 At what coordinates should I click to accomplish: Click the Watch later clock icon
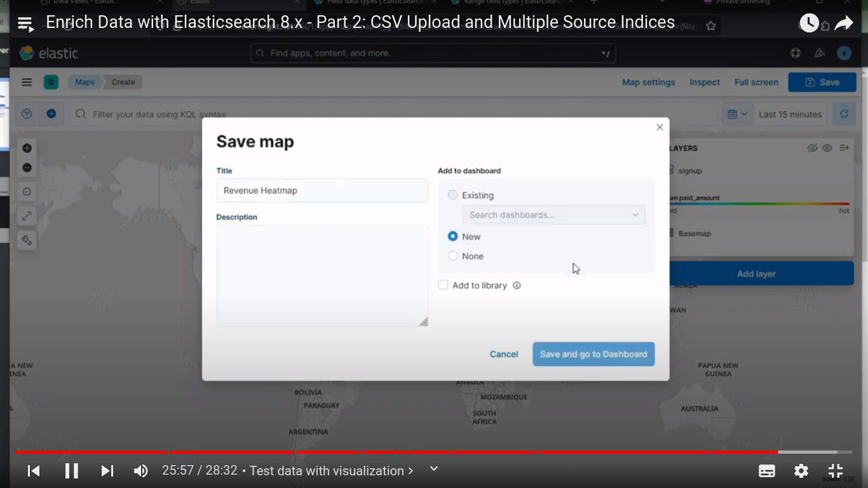click(x=809, y=24)
